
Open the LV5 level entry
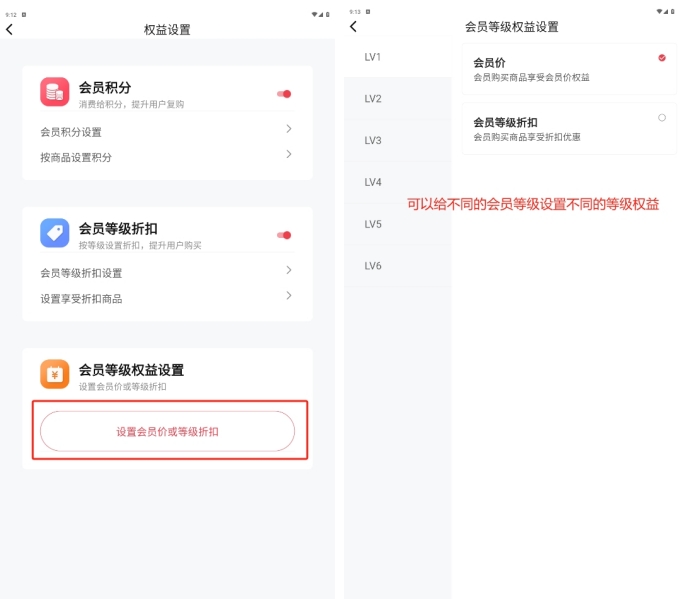373,224
